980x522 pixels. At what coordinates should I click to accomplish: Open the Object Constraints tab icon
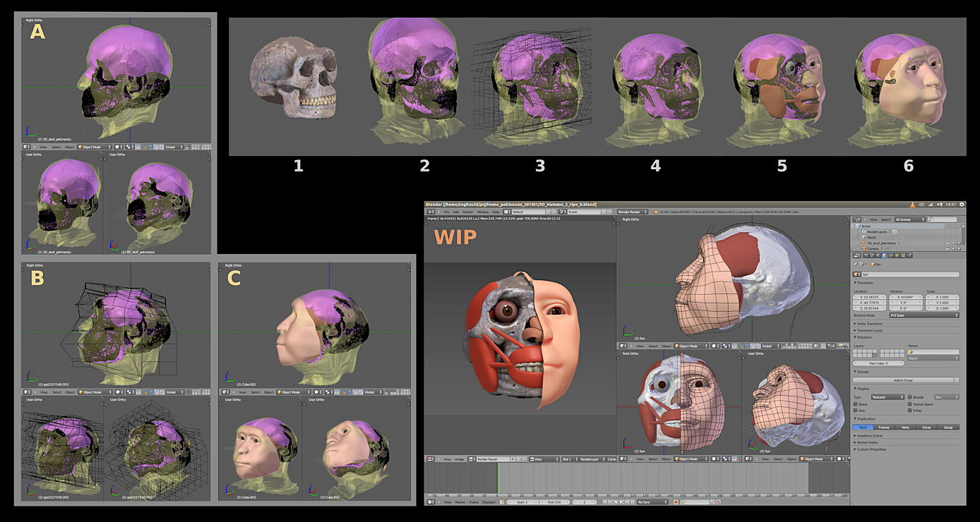pos(891,255)
